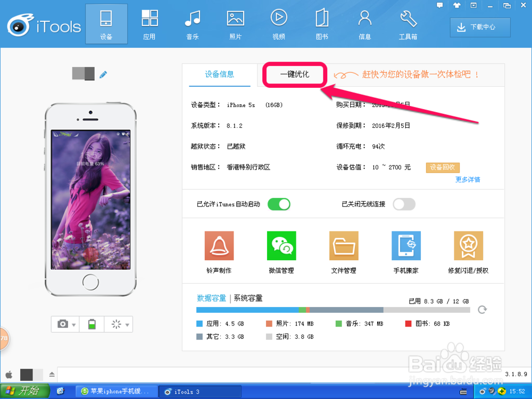The height and width of the screenshot is (399, 532).
Task: Open the 视频 (Video) section
Action: pyautogui.click(x=279, y=24)
